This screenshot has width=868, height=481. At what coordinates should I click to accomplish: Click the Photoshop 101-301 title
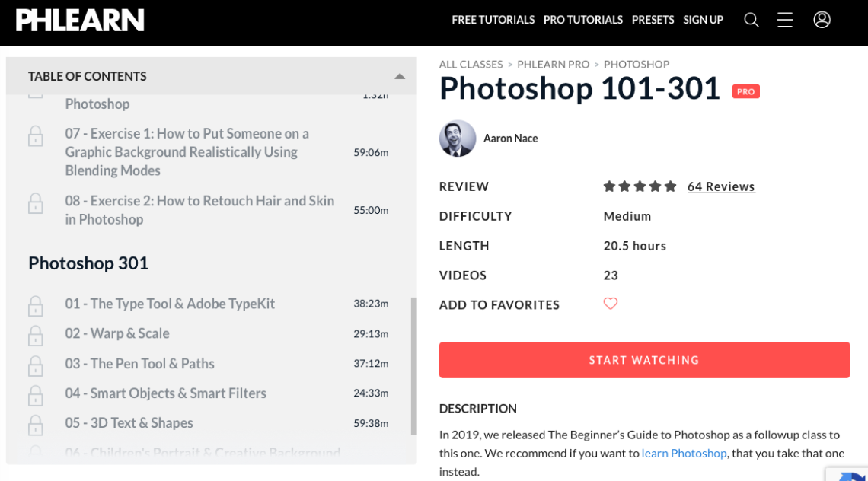(579, 88)
